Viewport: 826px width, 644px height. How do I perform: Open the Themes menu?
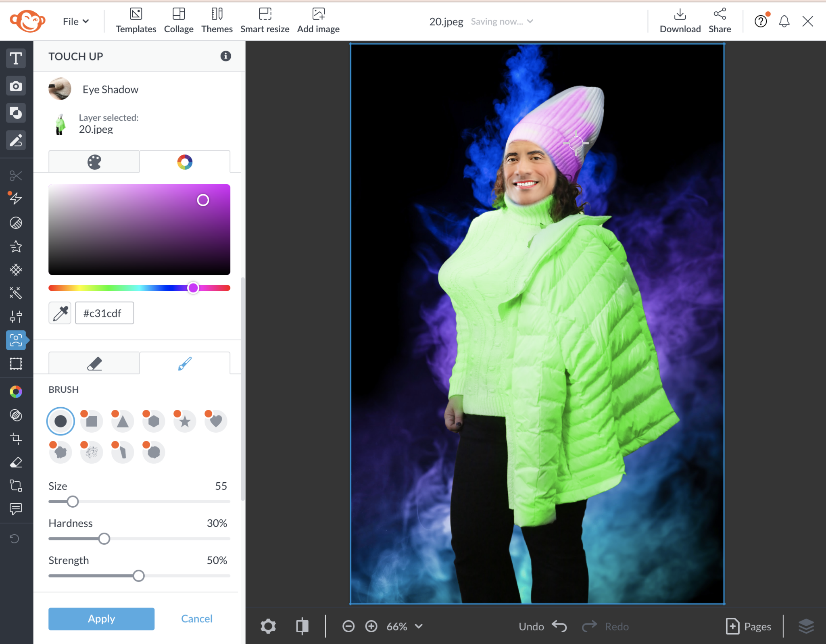pos(217,20)
